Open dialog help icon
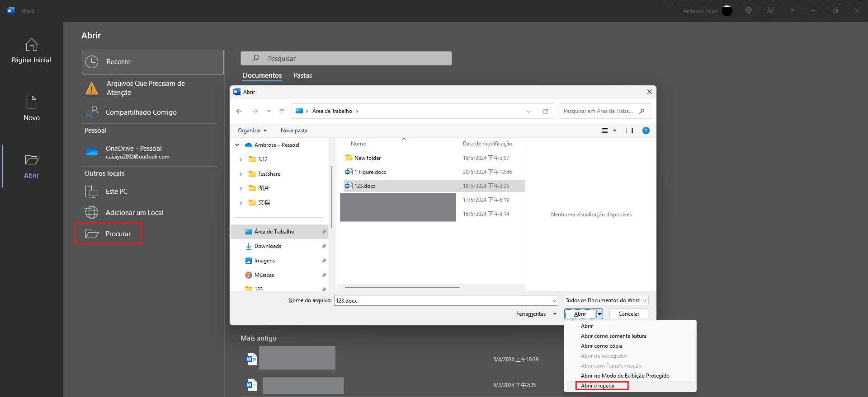 coord(646,131)
